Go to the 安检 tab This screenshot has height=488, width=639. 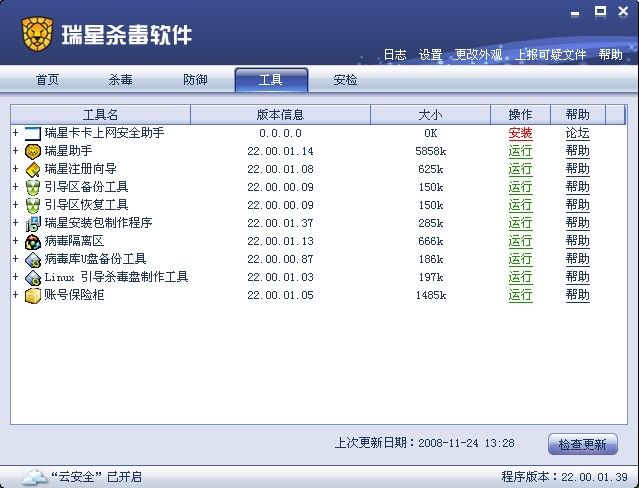(345, 79)
